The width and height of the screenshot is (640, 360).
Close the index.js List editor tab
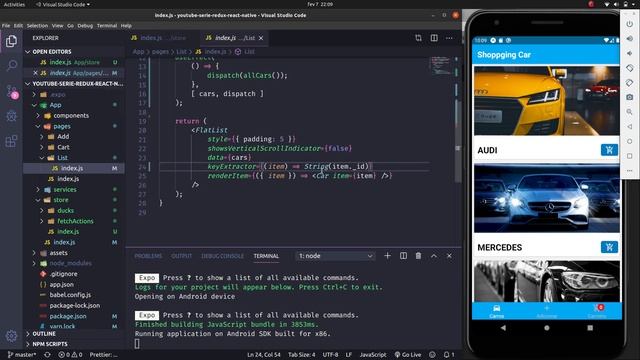click(261, 38)
